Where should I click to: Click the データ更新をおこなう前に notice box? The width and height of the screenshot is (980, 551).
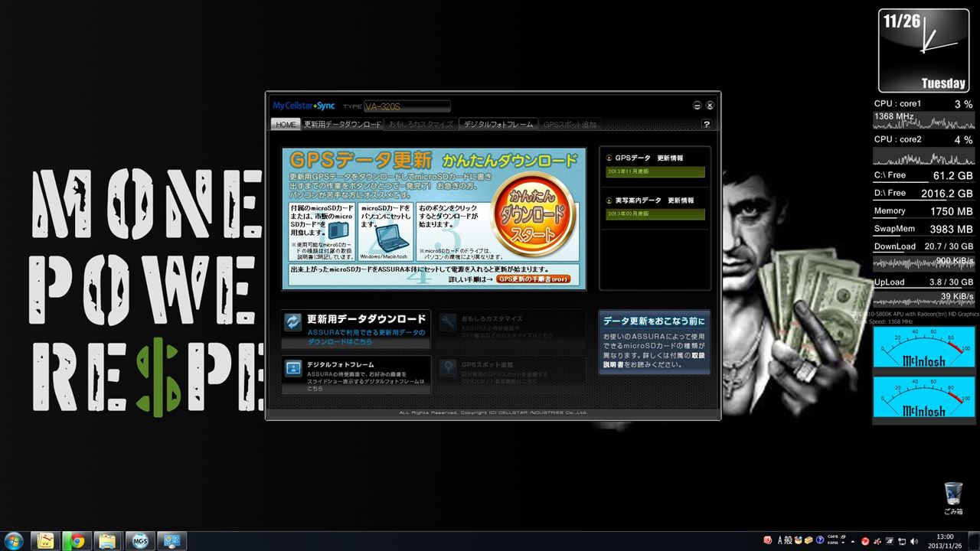tap(655, 342)
